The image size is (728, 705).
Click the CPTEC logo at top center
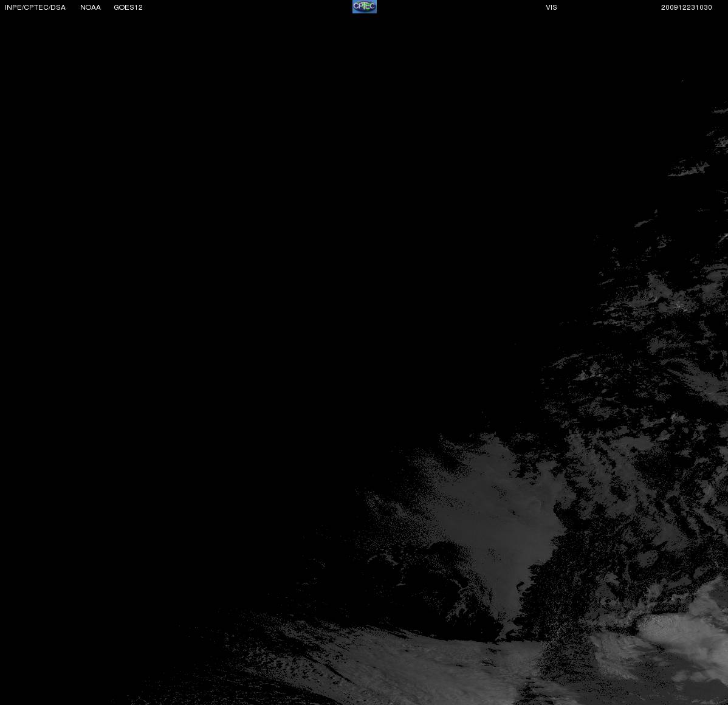coord(365,7)
